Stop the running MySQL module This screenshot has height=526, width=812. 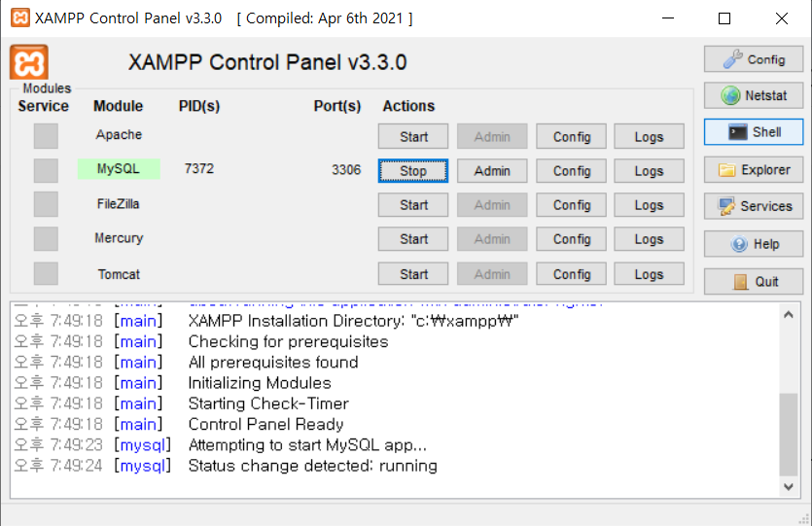(413, 171)
